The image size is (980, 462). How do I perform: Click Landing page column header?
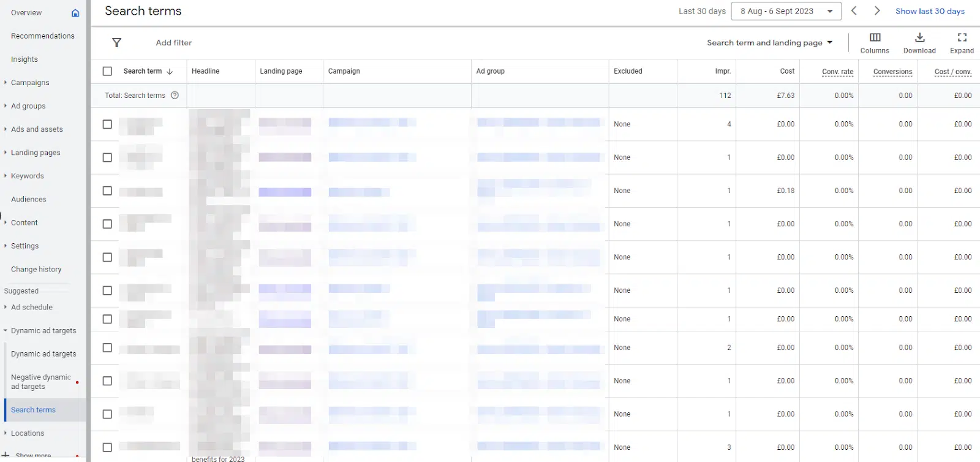point(281,71)
